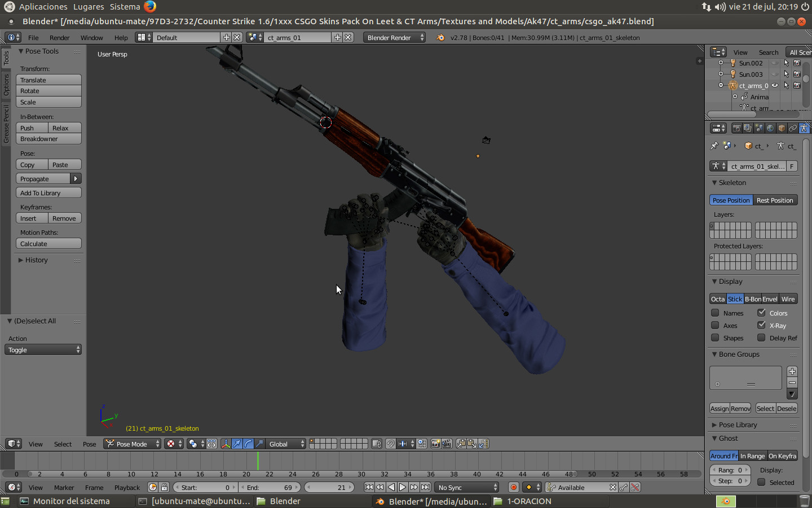Open the Pose Mode dropdown

[131, 444]
